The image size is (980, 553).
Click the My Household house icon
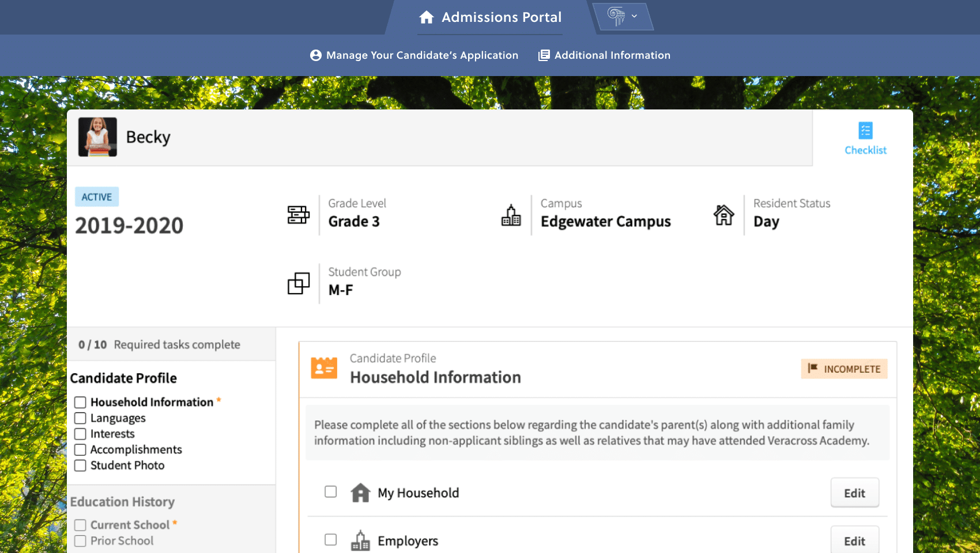[360, 493]
